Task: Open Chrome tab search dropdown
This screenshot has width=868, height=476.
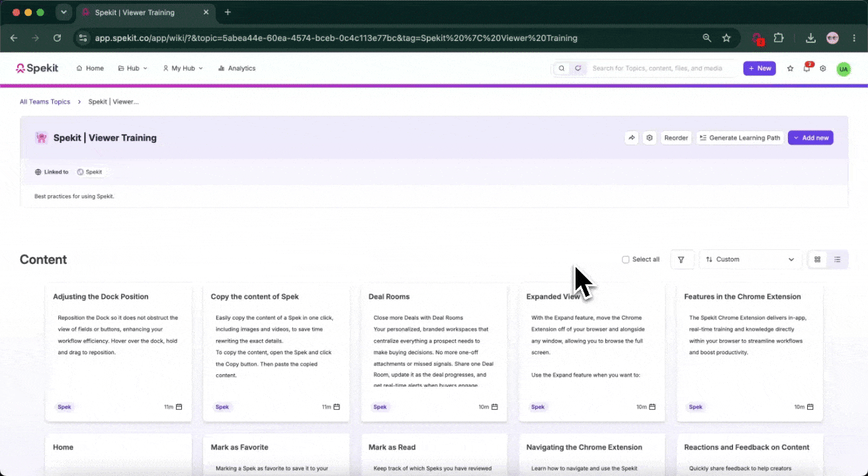Action: click(64, 12)
